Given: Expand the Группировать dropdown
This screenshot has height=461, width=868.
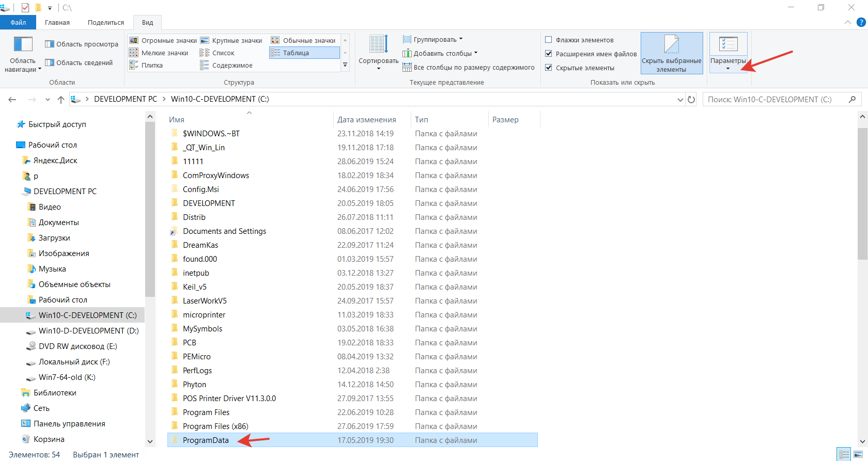Looking at the screenshot, I should (x=433, y=39).
